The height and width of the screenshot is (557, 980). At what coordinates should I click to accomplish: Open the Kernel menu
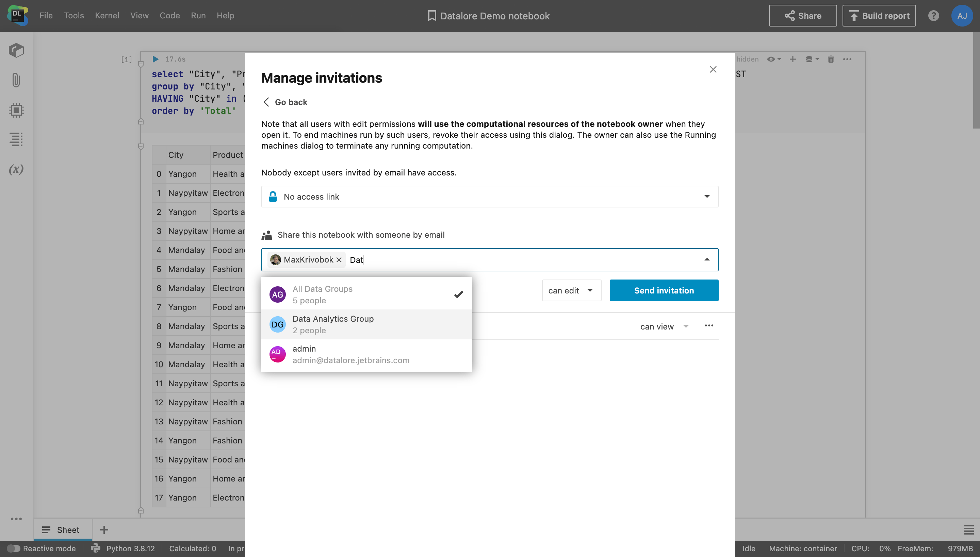pos(107,16)
